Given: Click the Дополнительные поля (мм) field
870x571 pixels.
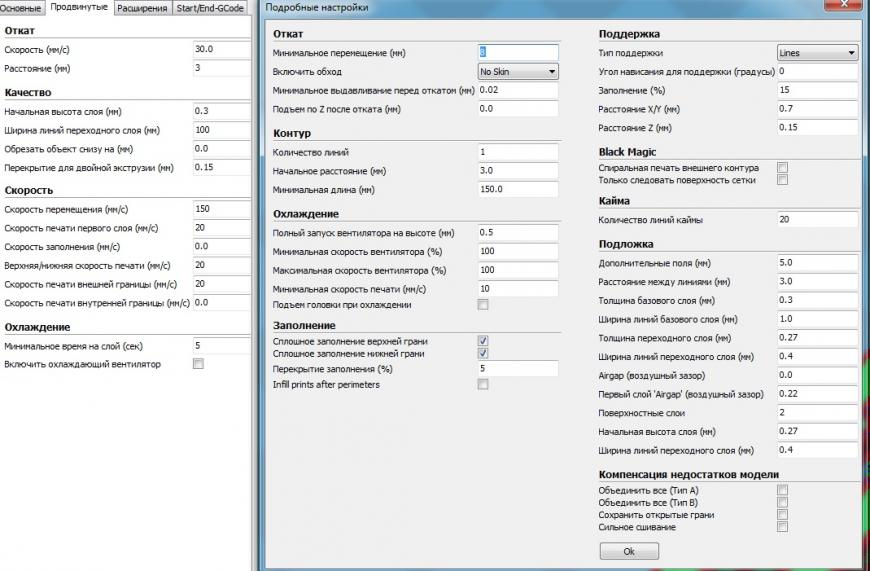Looking at the screenshot, I should click(817, 263).
